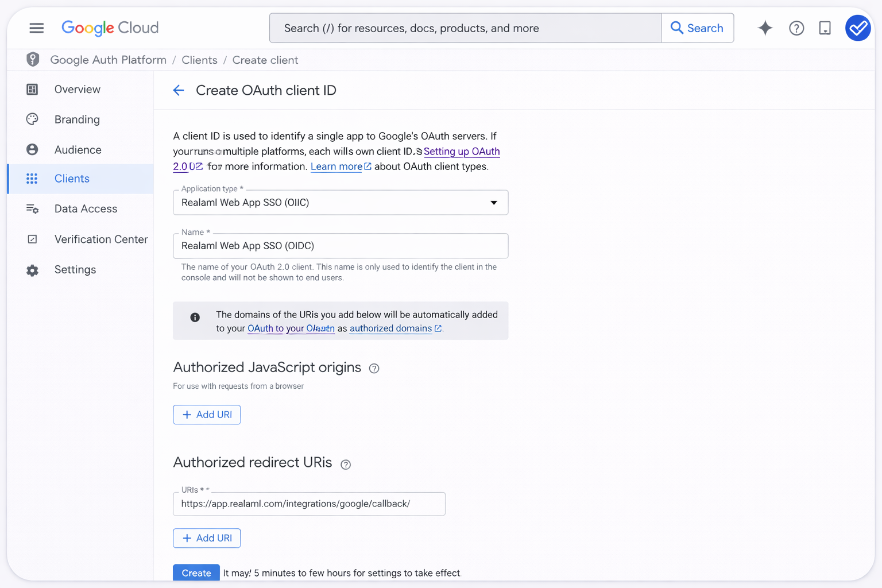
Task: Click the Gemini sparkle icon
Action: (765, 28)
